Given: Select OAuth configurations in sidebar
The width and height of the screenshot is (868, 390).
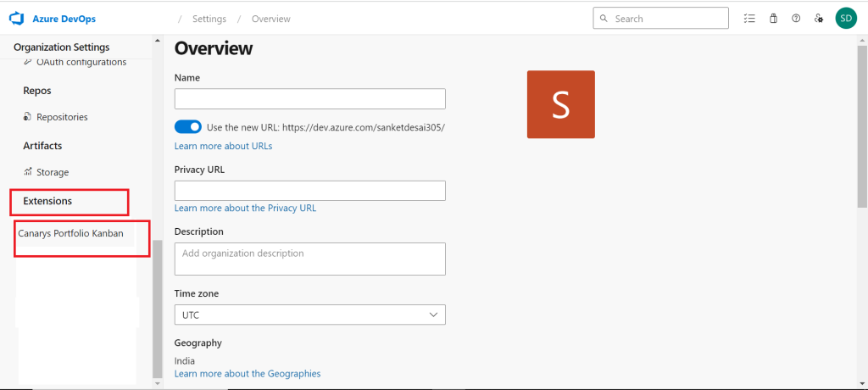Looking at the screenshot, I should pyautogui.click(x=81, y=62).
